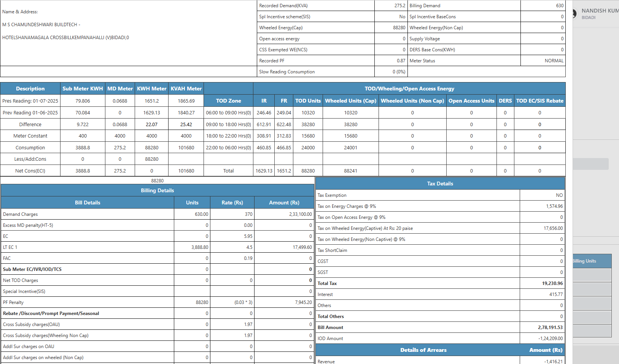
Task: Click the NANDISH KUM user name behind
Action: 600,11
